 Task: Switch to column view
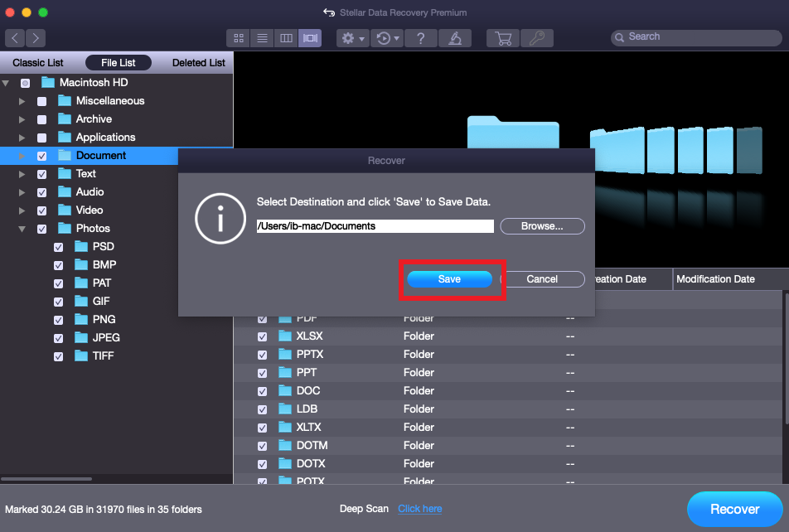(x=286, y=38)
